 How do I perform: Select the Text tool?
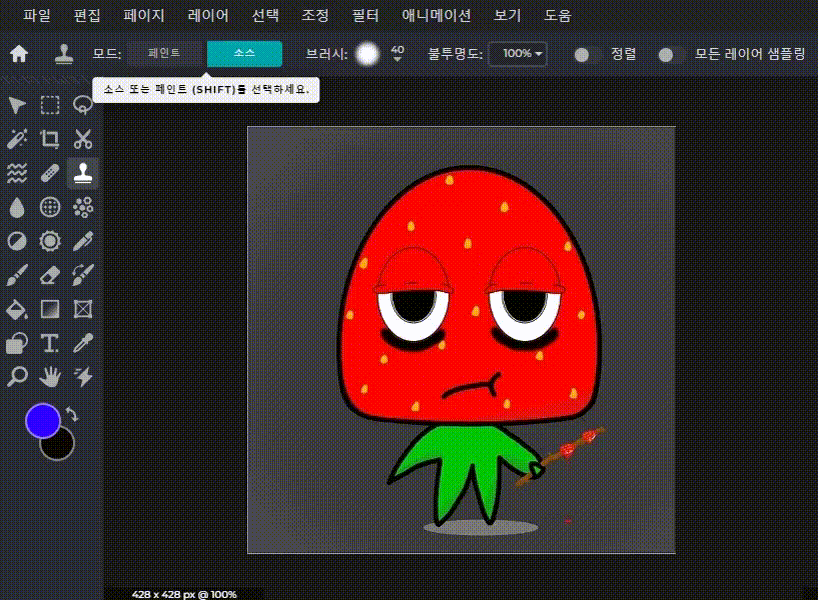pos(50,343)
